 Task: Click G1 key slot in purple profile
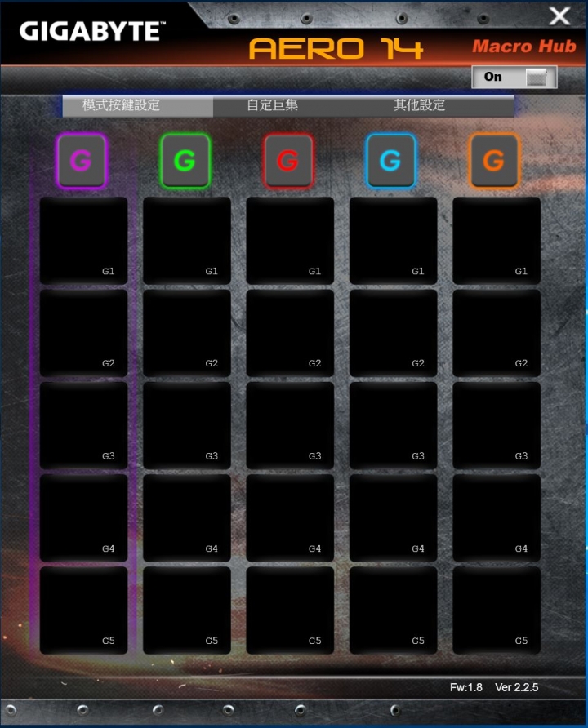[x=83, y=241]
